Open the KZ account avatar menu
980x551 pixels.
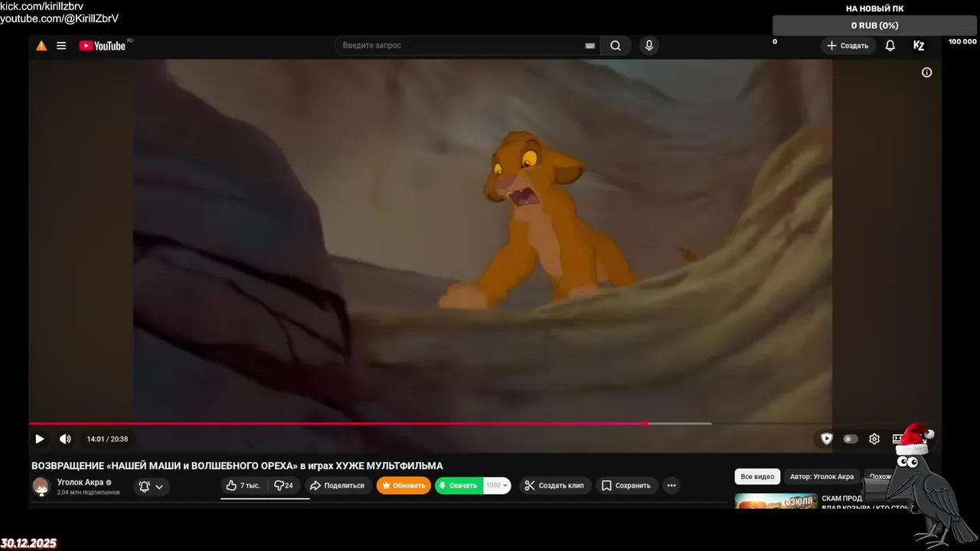pyautogui.click(x=919, y=46)
